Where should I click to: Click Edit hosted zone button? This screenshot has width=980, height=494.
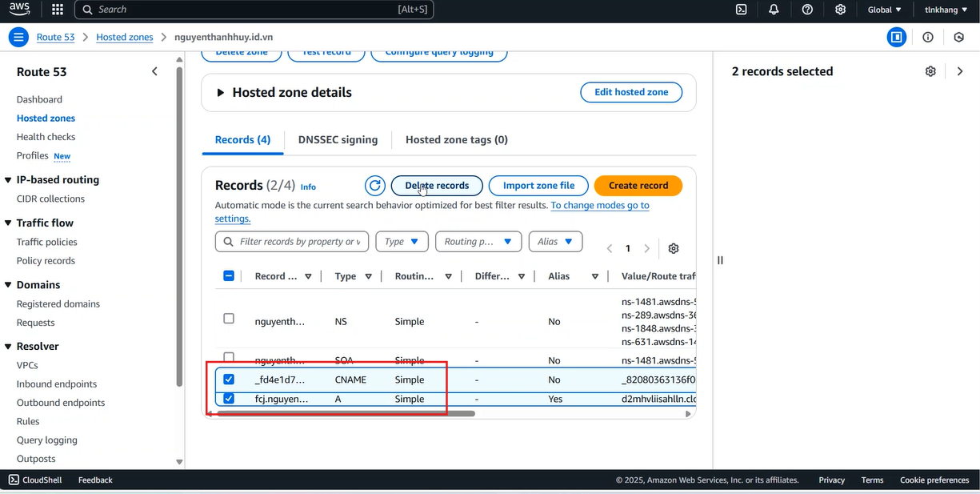pos(631,92)
